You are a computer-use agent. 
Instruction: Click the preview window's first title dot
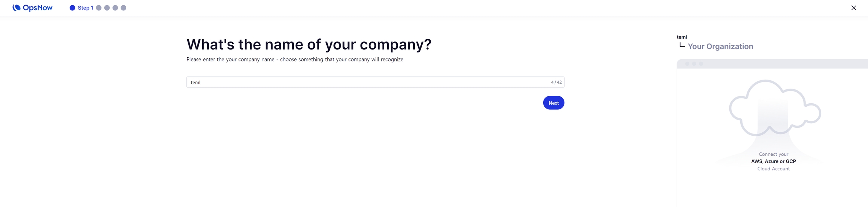(x=687, y=64)
